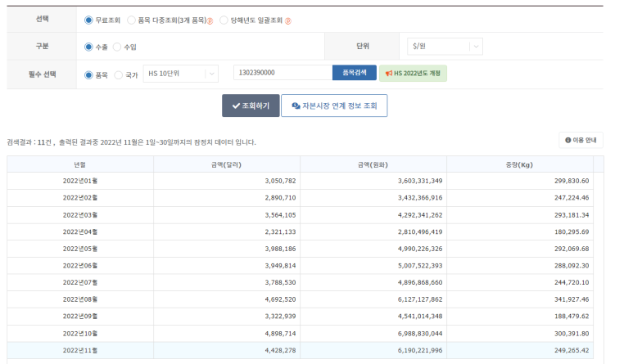633x364 pixels.
Task: Click weight value 292,069.68
Action: tap(572, 249)
